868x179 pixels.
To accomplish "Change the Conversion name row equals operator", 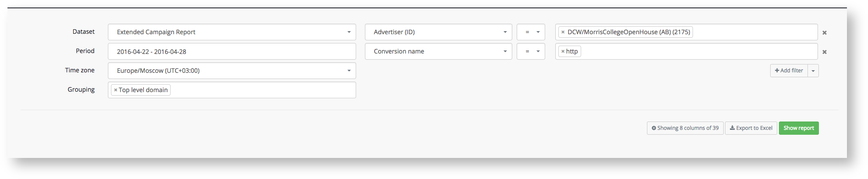I will pyautogui.click(x=531, y=51).
